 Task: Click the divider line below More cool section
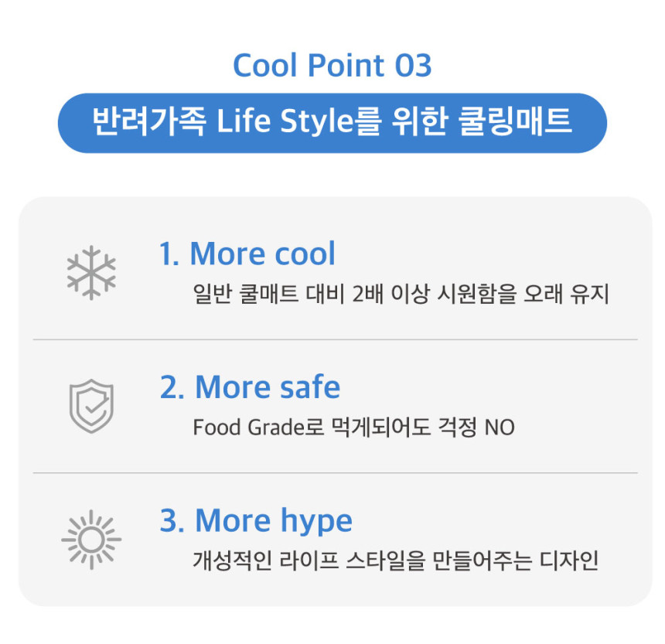(335, 339)
